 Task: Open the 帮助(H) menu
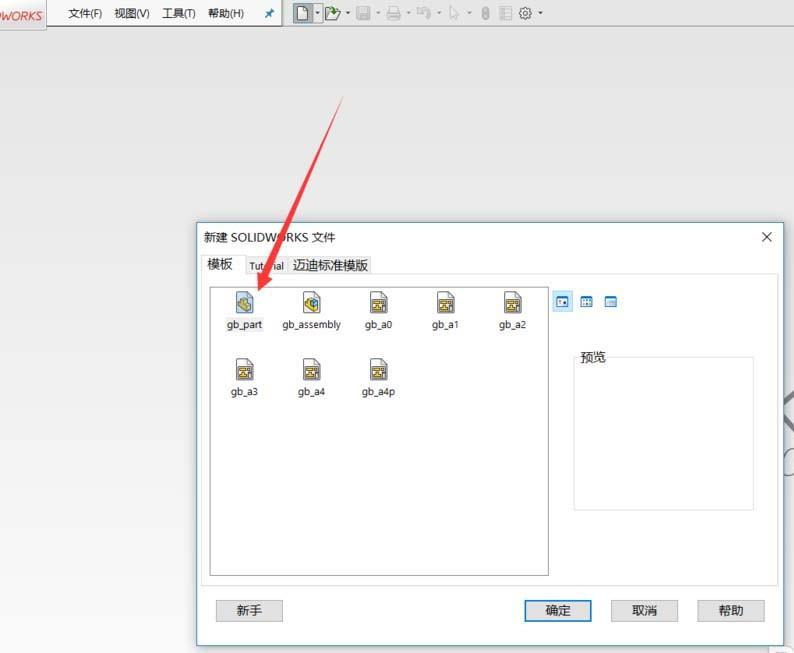click(226, 14)
